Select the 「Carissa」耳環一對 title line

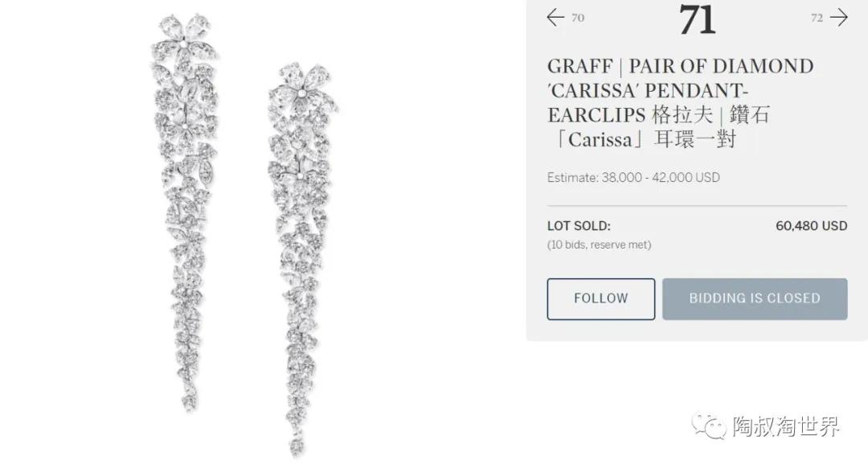point(642,139)
